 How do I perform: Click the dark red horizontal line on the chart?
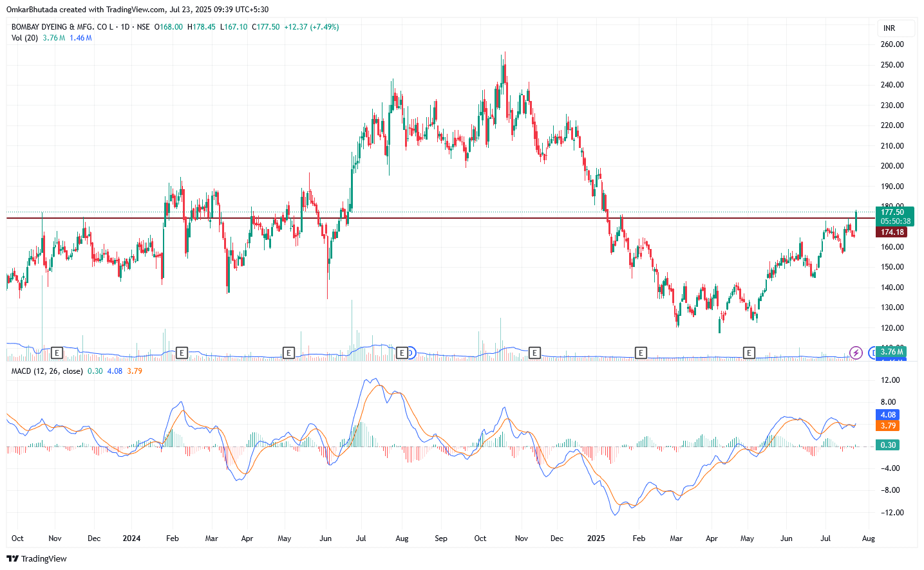click(440, 218)
